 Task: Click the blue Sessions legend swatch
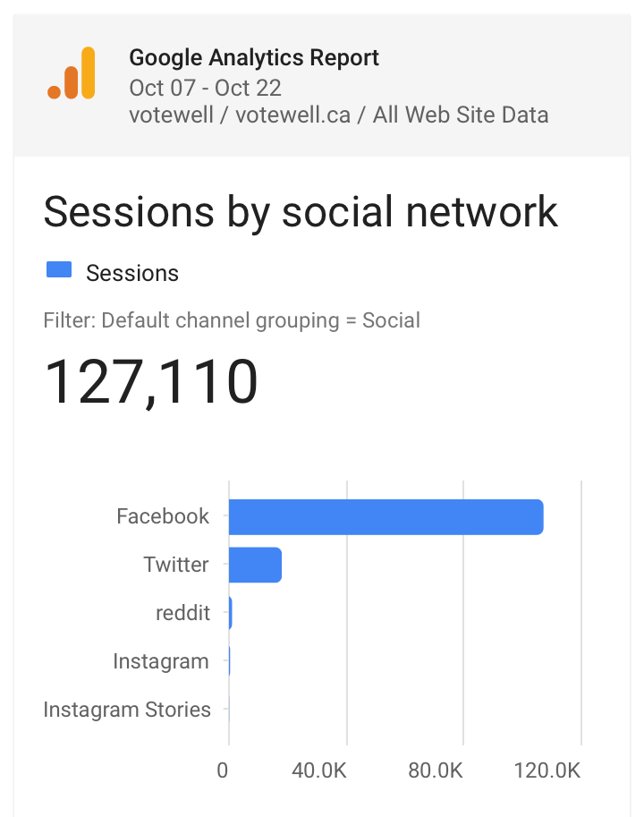[59, 270]
